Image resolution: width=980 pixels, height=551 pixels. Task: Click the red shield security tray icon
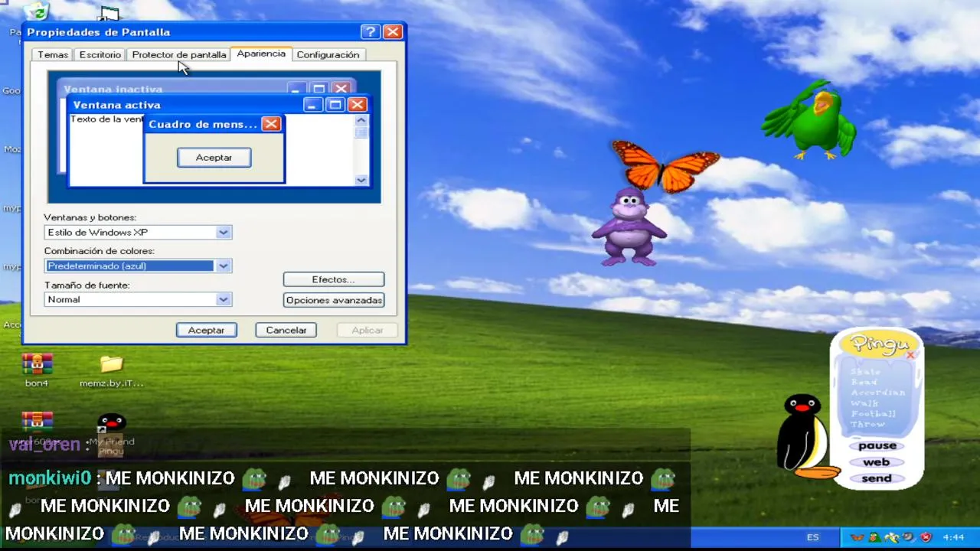click(x=925, y=537)
